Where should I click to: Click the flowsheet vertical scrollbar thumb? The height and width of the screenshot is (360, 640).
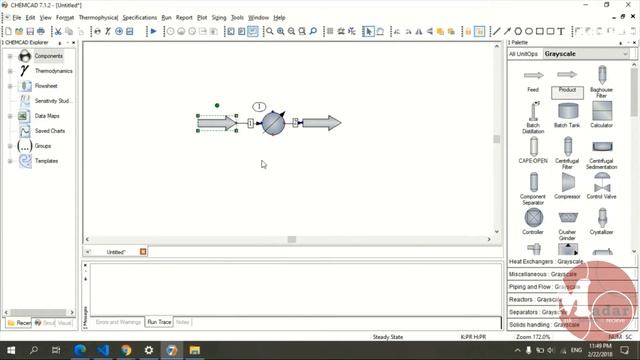pyautogui.click(x=497, y=139)
